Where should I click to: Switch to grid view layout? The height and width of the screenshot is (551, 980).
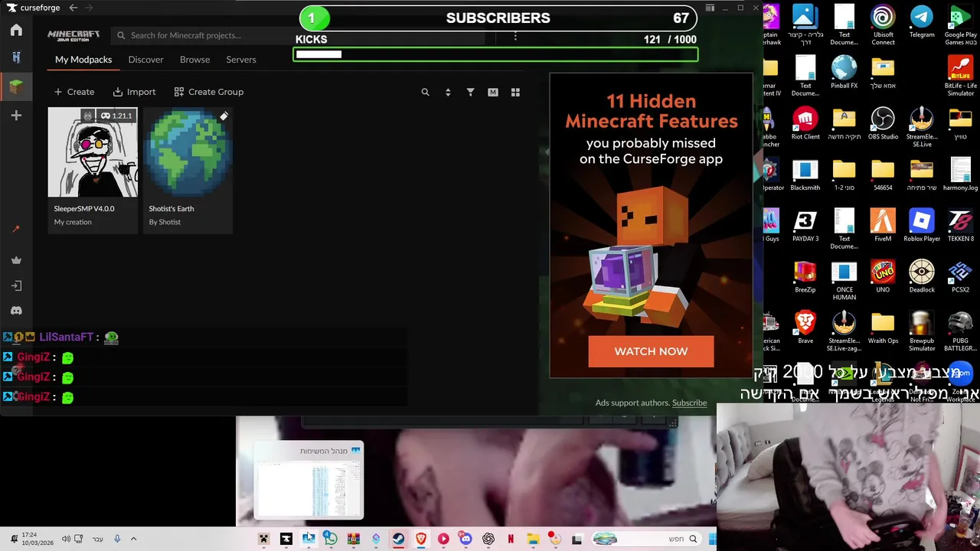coord(515,92)
